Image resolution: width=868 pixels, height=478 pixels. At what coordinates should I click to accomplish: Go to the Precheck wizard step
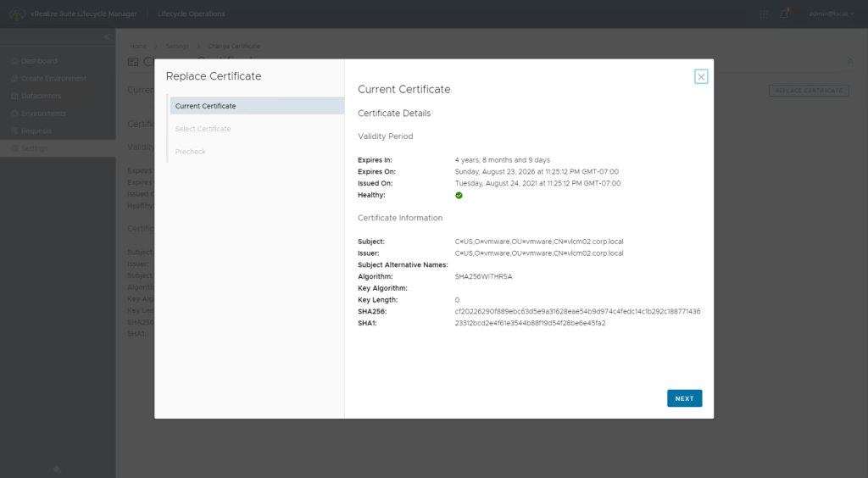tap(190, 152)
